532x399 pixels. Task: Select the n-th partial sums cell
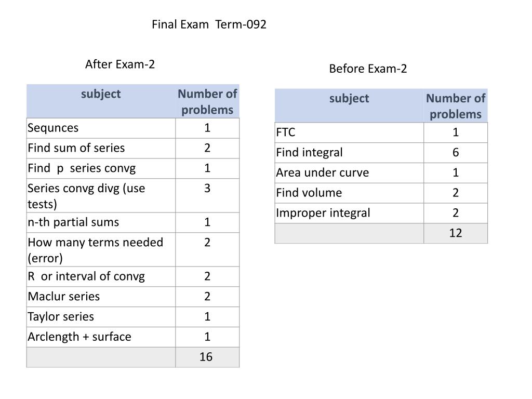pos(101,222)
